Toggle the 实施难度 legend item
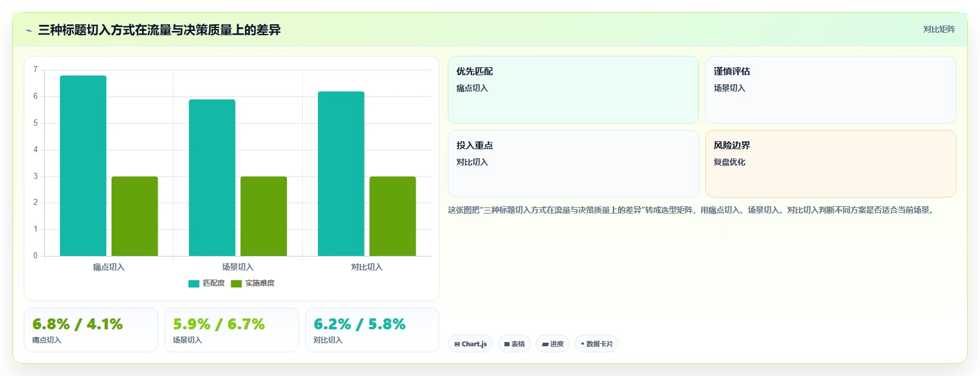This screenshot has height=376, width=980. (252, 283)
